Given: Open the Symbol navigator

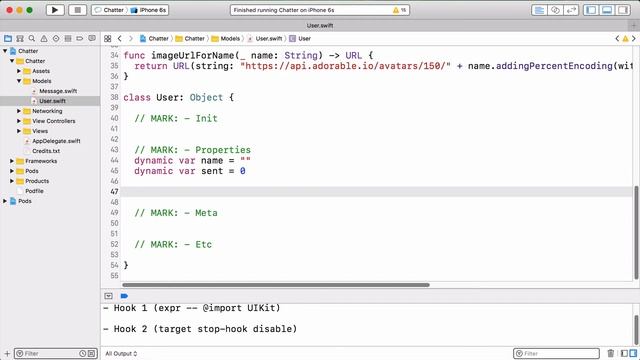Looking at the screenshot, I should pyautogui.click(x=20, y=38).
